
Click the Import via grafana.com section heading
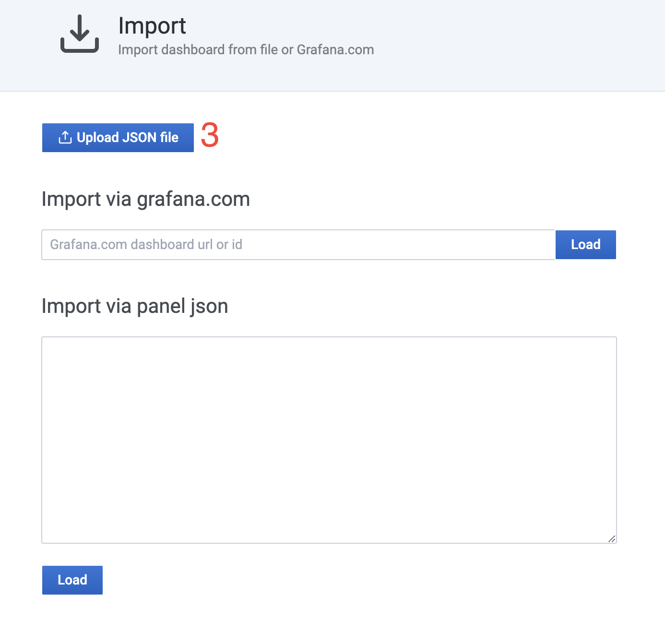(x=146, y=199)
